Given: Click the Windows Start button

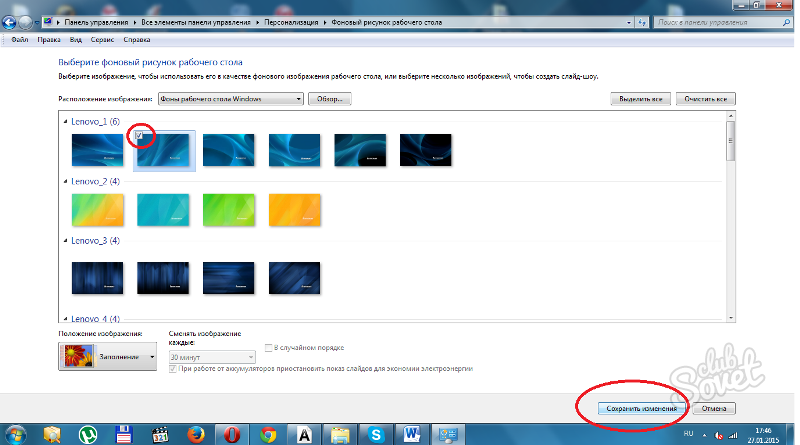Looking at the screenshot, I should pos(17,432).
